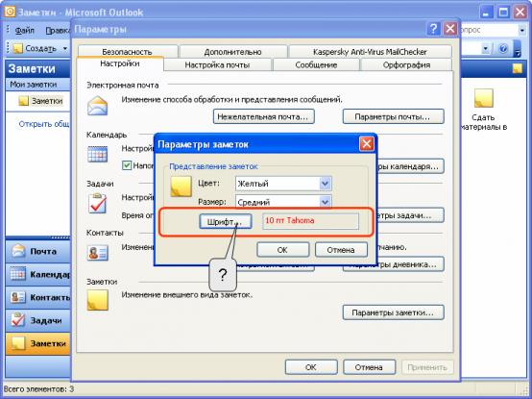This screenshot has width=532, height=399.
Task: Click the note icon in Outlook header bar
Action: 517,69
